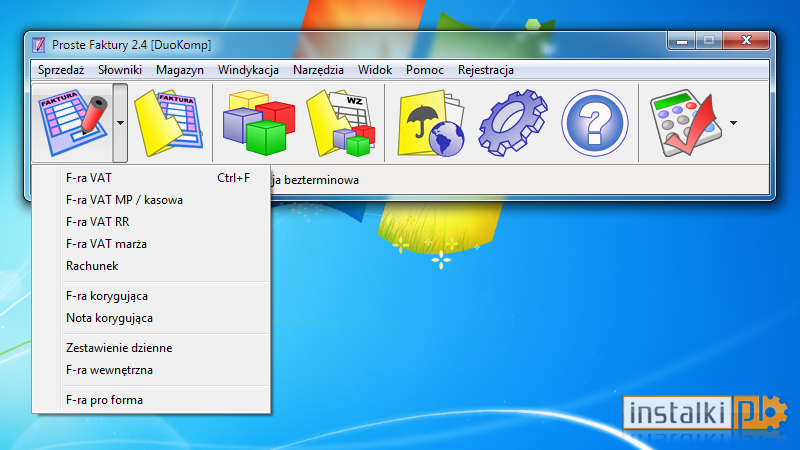Viewport: 800px width, 450px height.
Task: Click the umbrella and globe icon
Action: click(x=431, y=122)
